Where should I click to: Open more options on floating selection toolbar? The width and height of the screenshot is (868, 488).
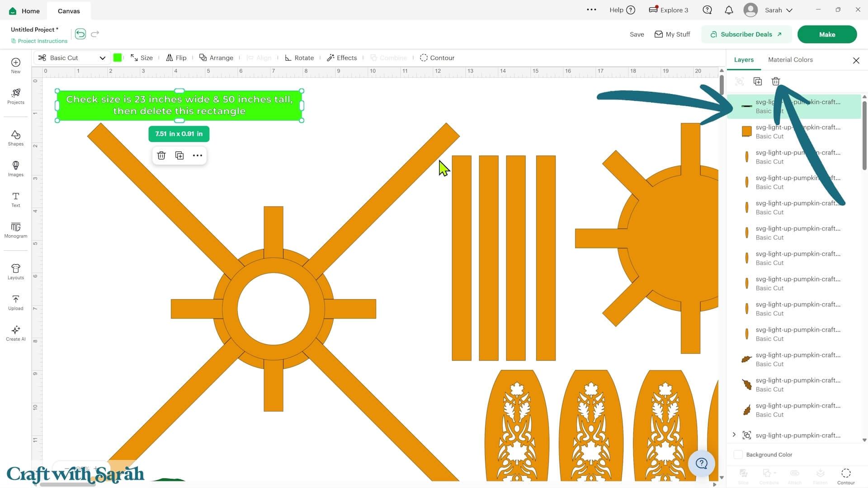tap(198, 155)
